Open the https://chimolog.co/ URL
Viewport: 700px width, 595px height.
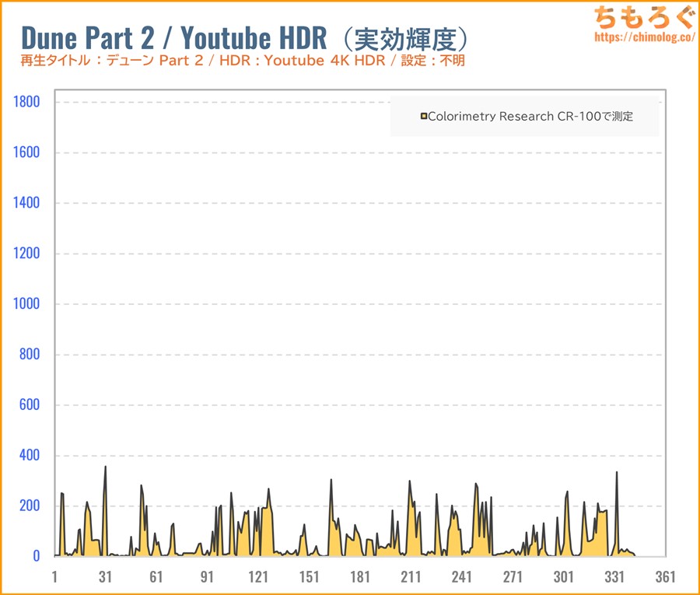pos(645,37)
